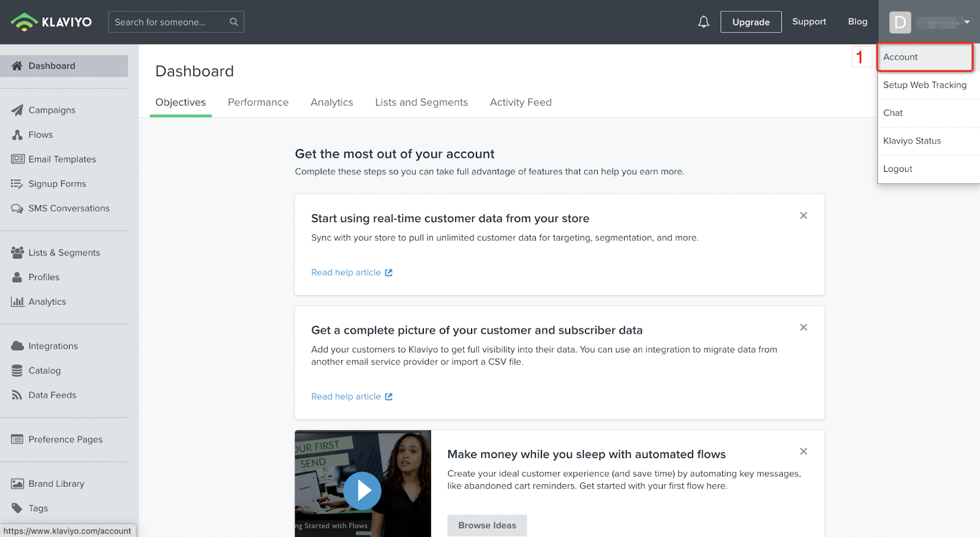Open Chat from the user menu
This screenshot has height=537, width=980.
tap(929, 113)
